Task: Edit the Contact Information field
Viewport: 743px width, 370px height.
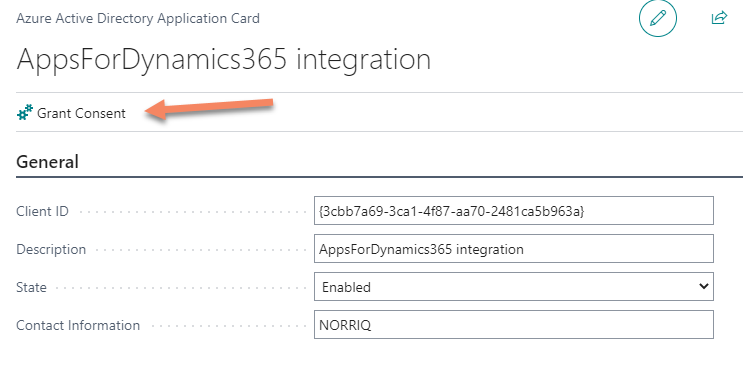Action: click(514, 325)
